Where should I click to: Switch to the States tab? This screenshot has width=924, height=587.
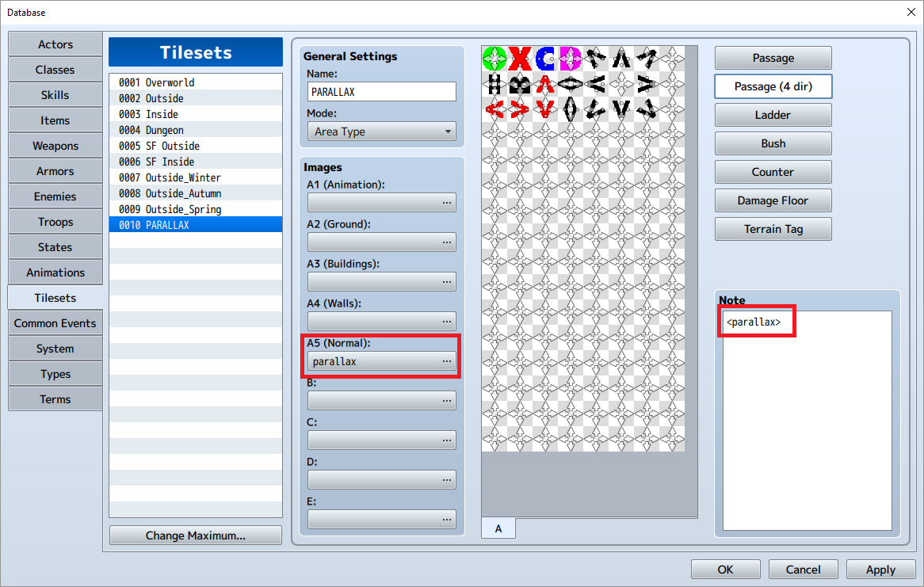click(55, 247)
